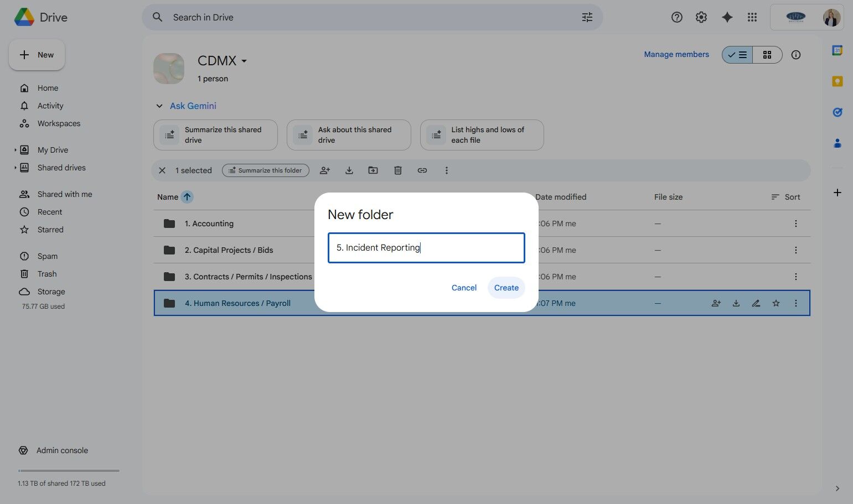853x504 pixels.
Task: Open more actions for Human Resources / Payroll
Action: coord(796,303)
